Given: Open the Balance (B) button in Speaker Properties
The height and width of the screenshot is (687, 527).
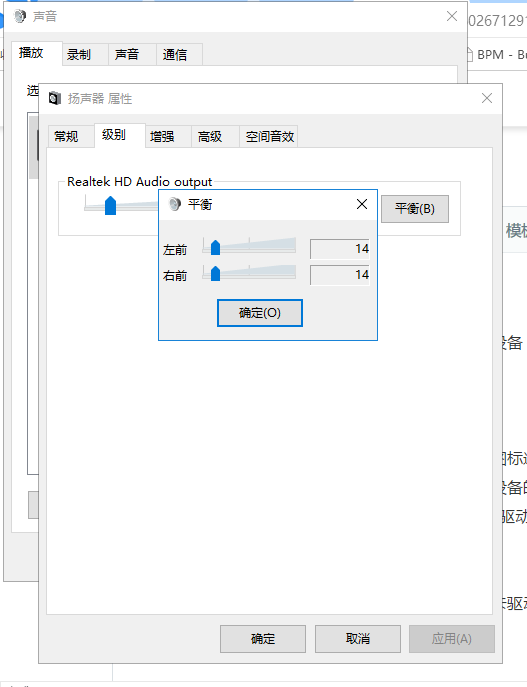Looking at the screenshot, I should pyautogui.click(x=415, y=209).
